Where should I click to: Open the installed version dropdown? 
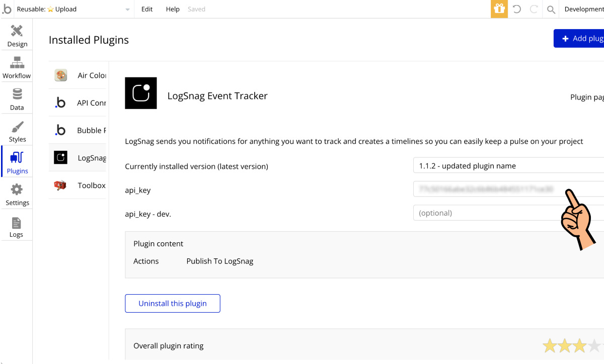click(508, 165)
